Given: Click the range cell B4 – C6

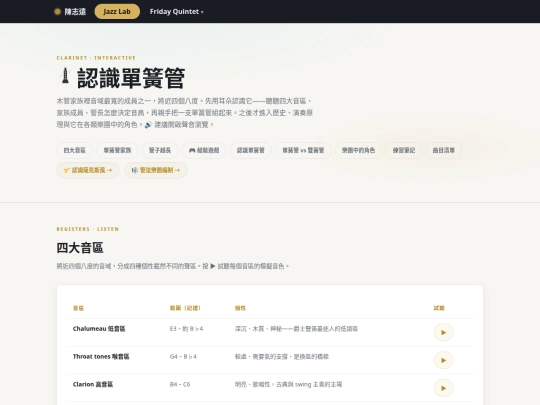Looking at the screenshot, I should tap(180, 384).
